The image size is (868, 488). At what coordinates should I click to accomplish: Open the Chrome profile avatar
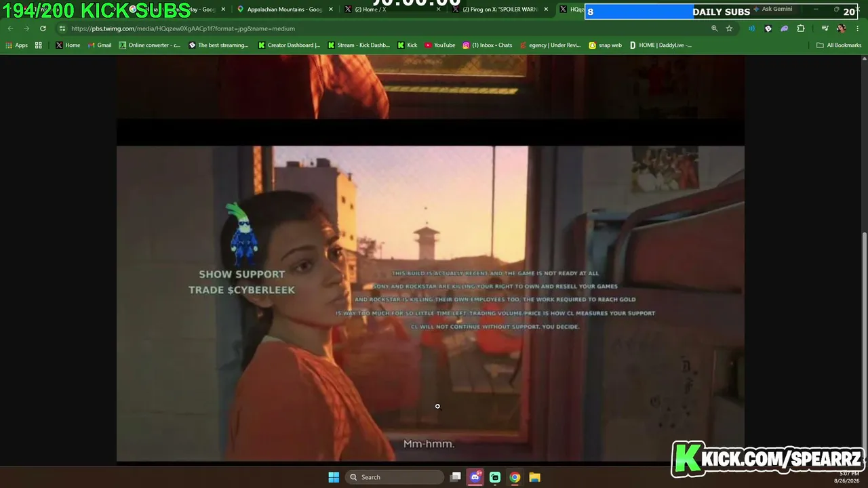(x=841, y=28)
